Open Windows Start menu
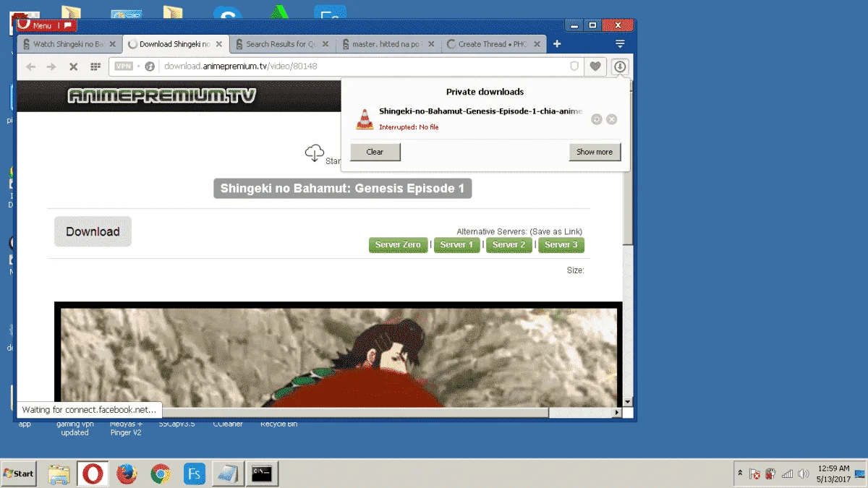Image resolution: width=868 pixels, height=488 pixels. (19, 474)
